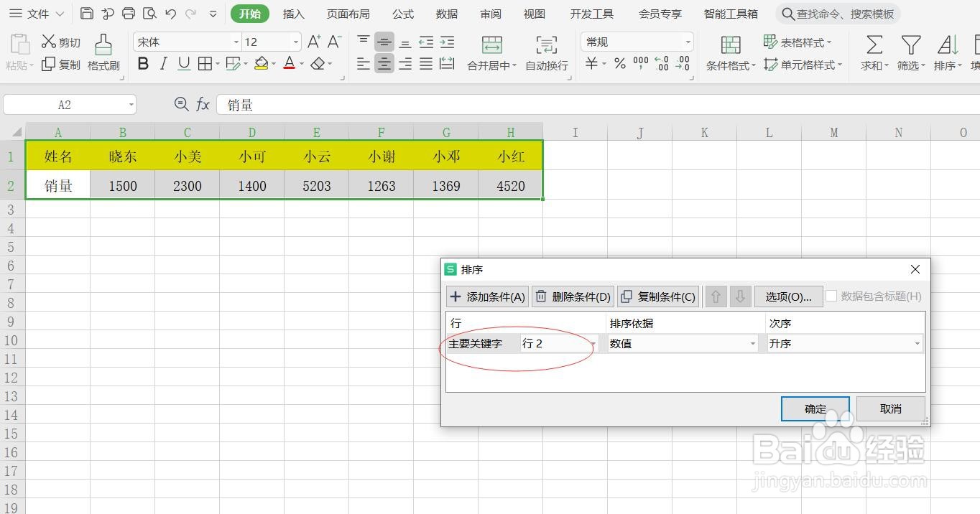Click 合并居中 merge and center
The height and width of the screenshot is (514, 980).
(x=491, y=53)
